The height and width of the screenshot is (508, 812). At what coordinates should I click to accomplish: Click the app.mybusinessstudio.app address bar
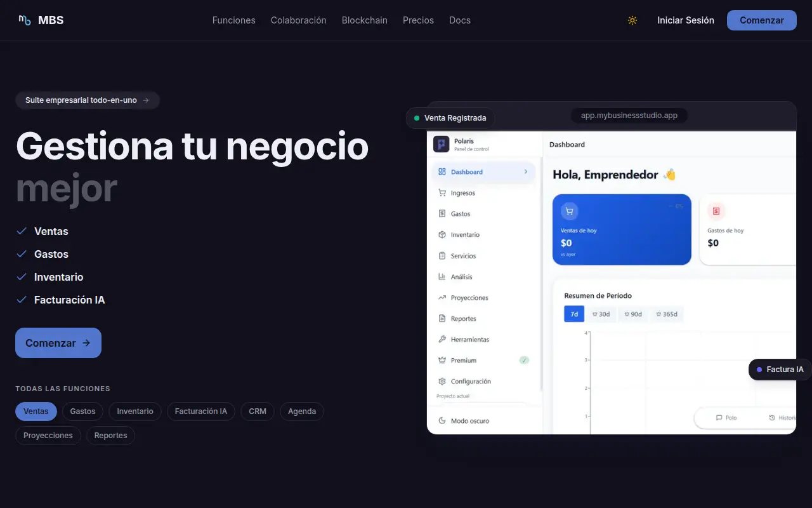(629, 116)
